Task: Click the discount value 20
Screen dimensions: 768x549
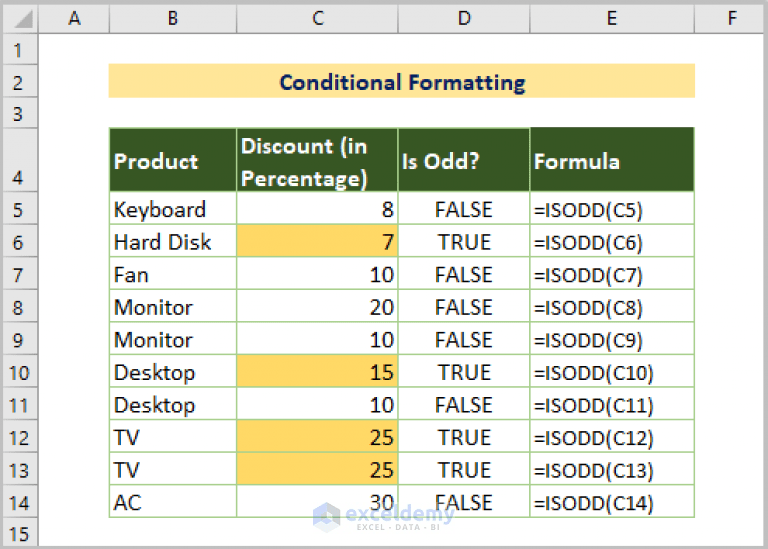Action: pyautogui.click(x=317, y=307)
